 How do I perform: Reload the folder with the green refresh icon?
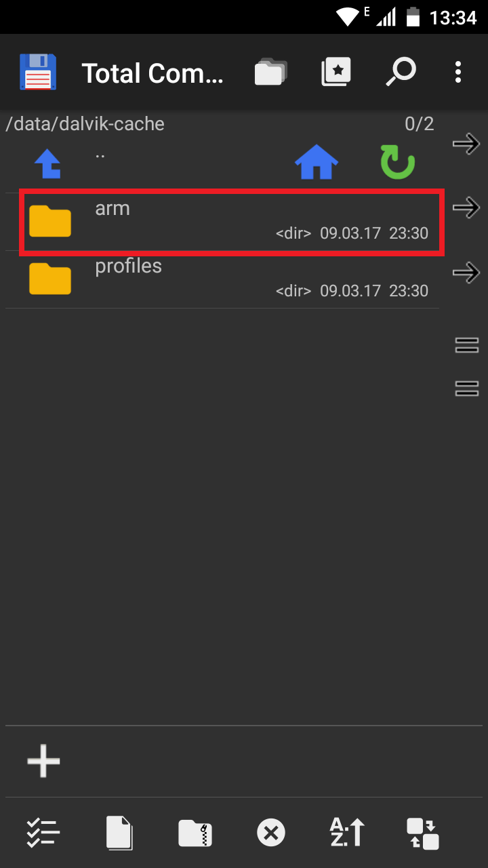pyautogui.click(x=396, y=163)
